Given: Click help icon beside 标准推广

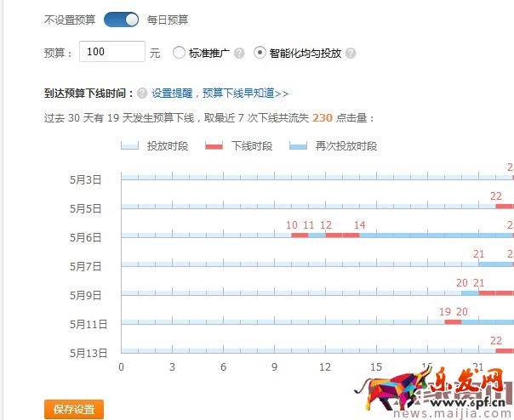Looking at the screenshot, I should click(x=239, y=53).
